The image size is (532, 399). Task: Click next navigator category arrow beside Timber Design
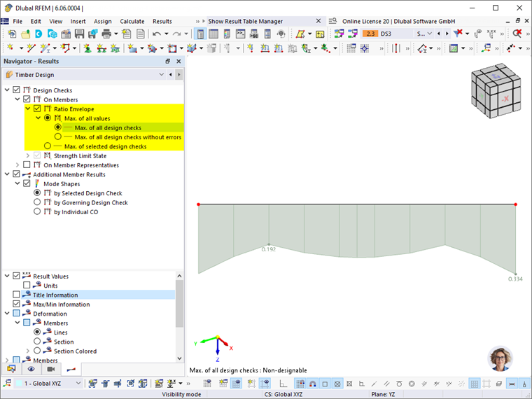pos(178,74)
